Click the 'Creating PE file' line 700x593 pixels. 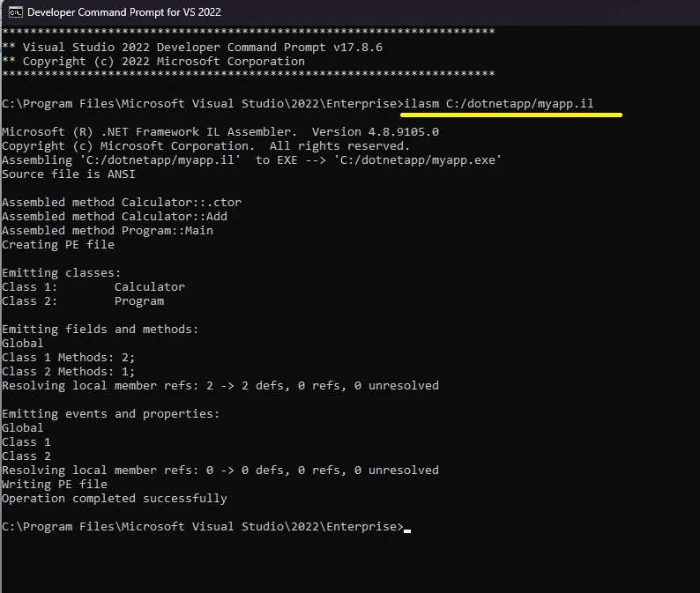[58, 245]
